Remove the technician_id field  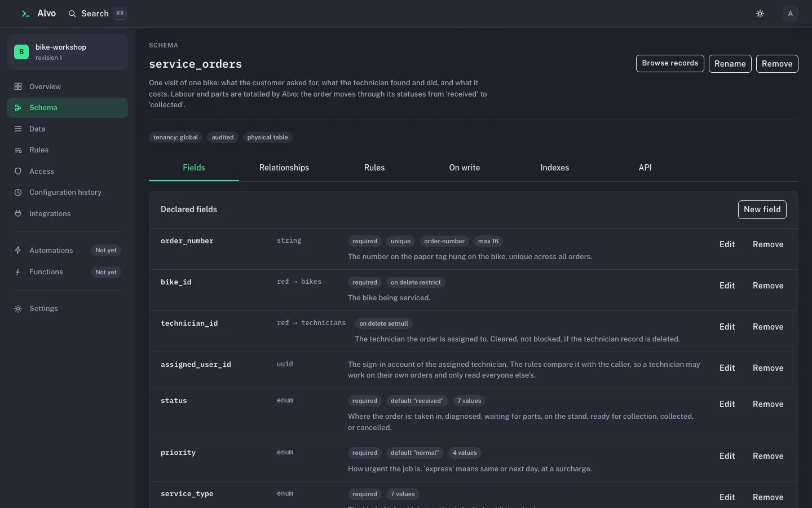[x=768, y=327]
